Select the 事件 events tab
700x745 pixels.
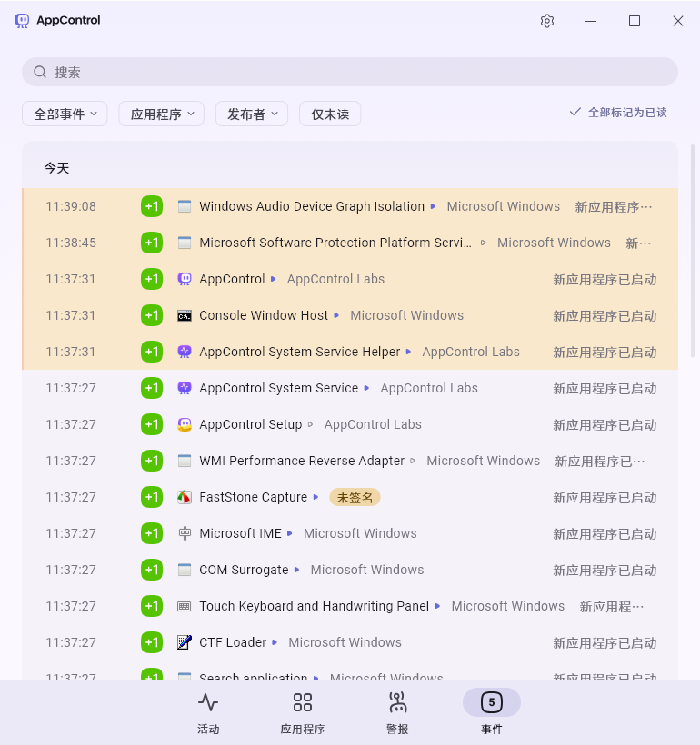click(492, 713)
